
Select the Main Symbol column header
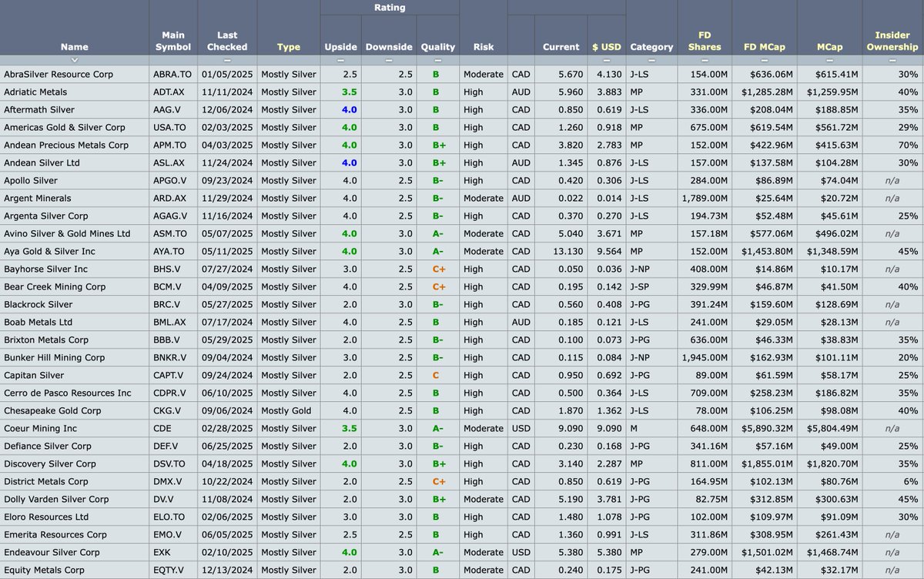point(172,40)
